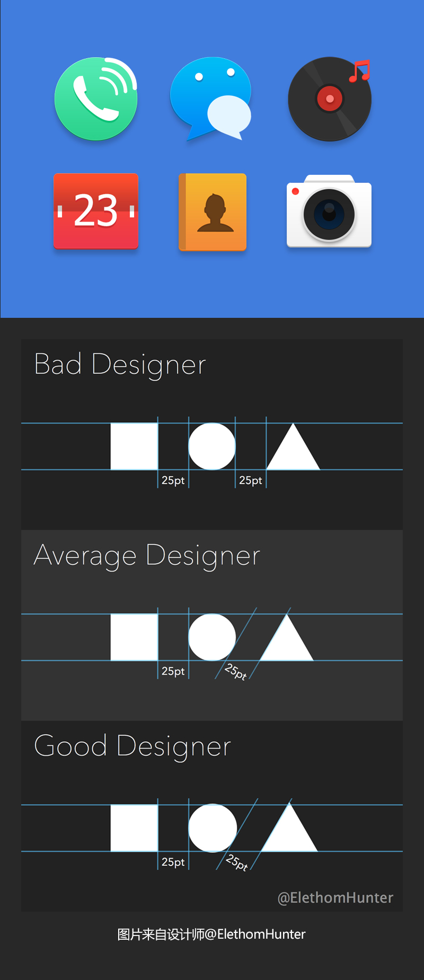This screenshot has width=424, height=980.
Task: Click the Chinese caption crediting @ElethomHunter
Action: pos(211,934)
